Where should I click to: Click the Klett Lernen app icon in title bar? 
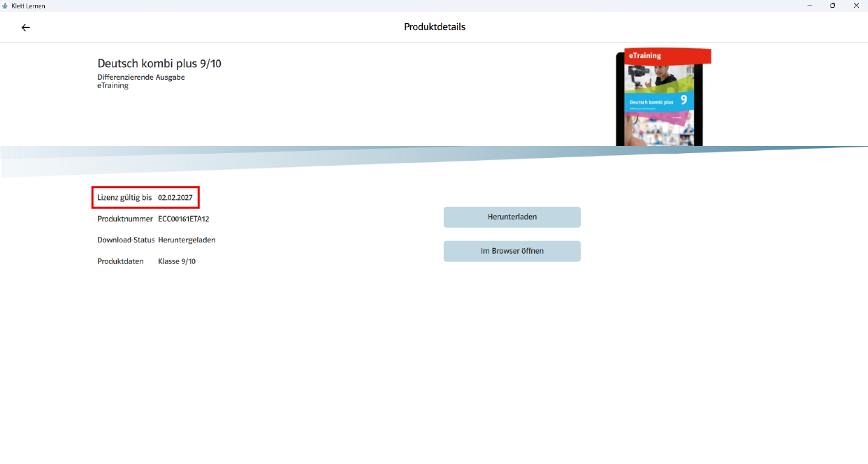5,6
